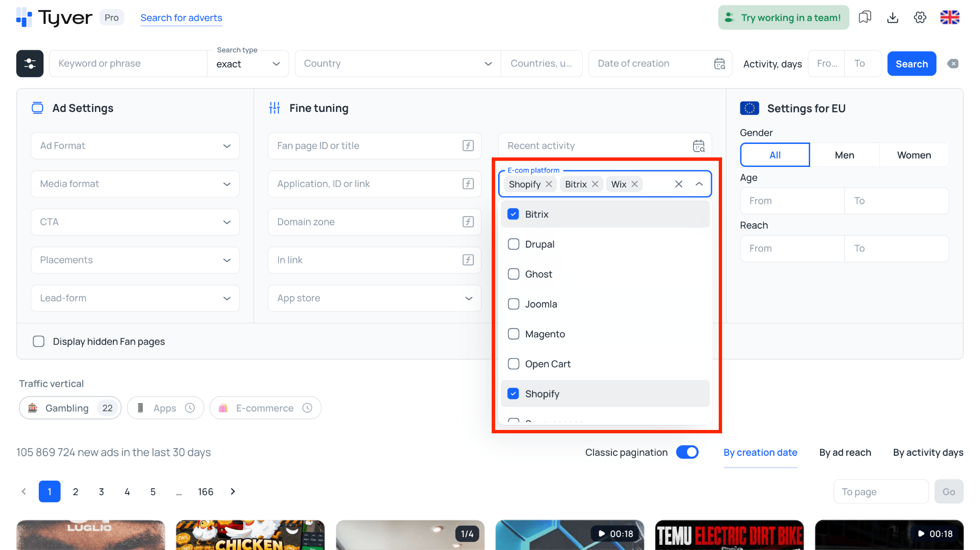
Task: Remove the Wix tag chip
Action: [x=635, y=184]
